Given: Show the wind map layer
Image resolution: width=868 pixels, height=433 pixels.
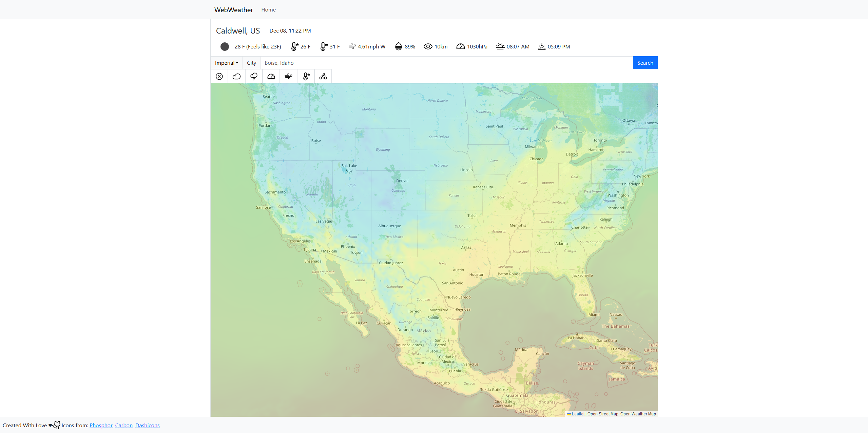Looking at the screenshot, I should pos(289,76).
